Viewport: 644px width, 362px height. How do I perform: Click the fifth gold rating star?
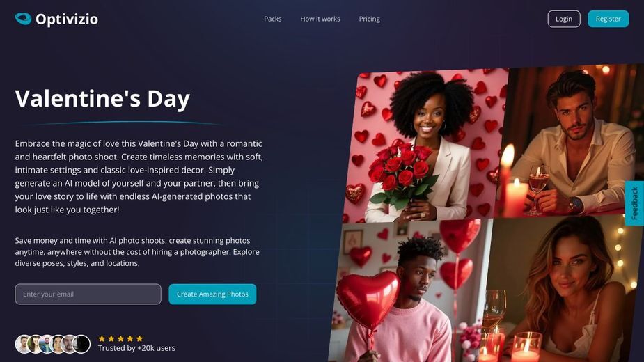pos(140,338)
